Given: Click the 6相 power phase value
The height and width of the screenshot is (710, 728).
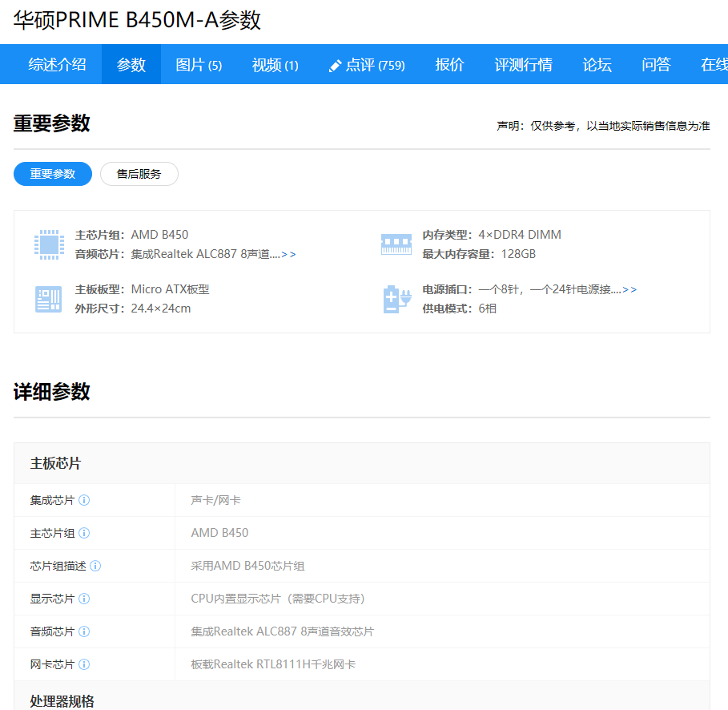Looking at the screenshot, I should click(488, 309).
